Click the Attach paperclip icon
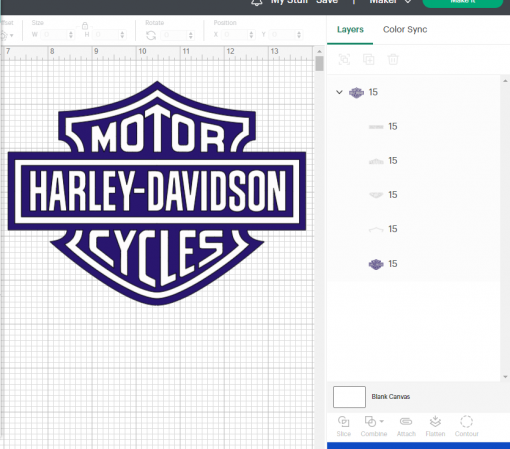 pos(406,422)
